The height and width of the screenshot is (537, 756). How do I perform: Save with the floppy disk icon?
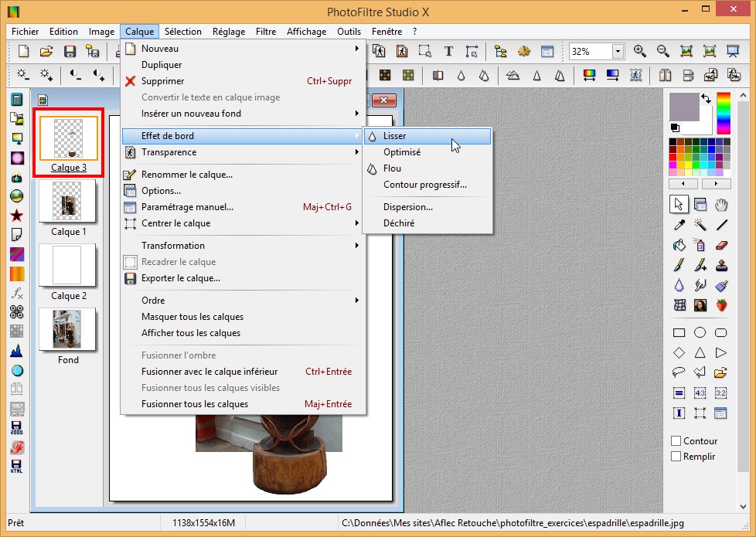[x=70, y=51]
